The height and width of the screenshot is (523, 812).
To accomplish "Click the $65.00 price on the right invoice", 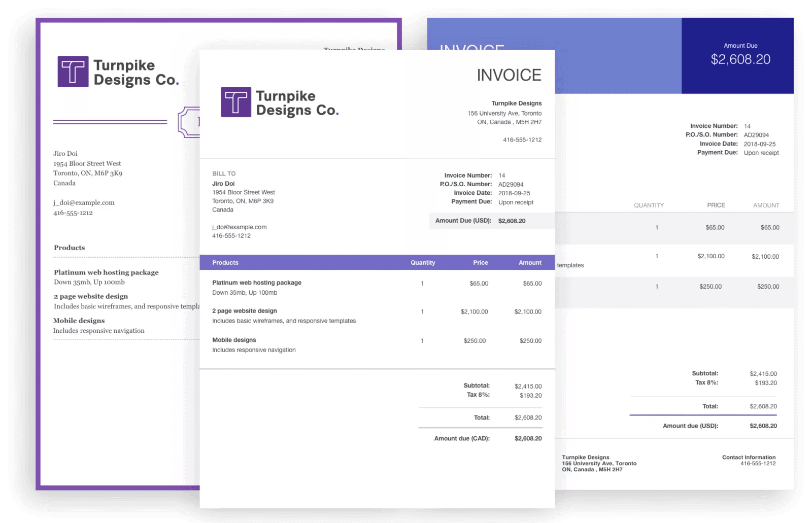I will click(x=715, y=228).
